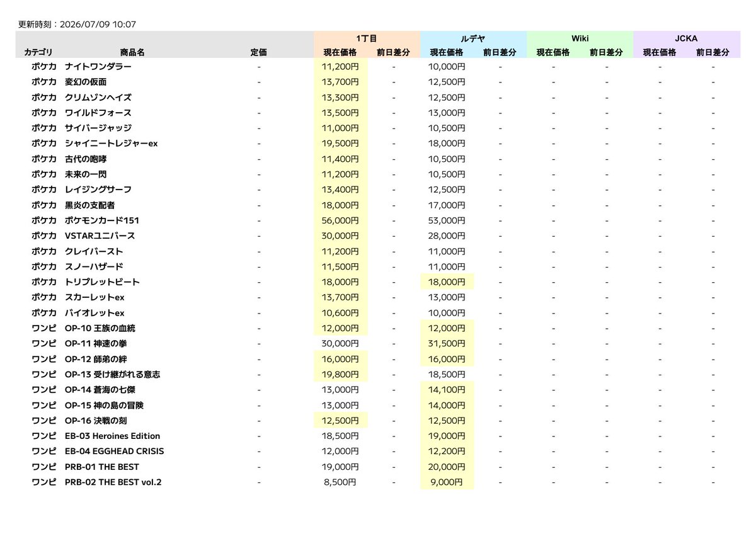Select the サイバージャッジ product name
This screenshot has width=756, height=534.
(x=98, y=128)
